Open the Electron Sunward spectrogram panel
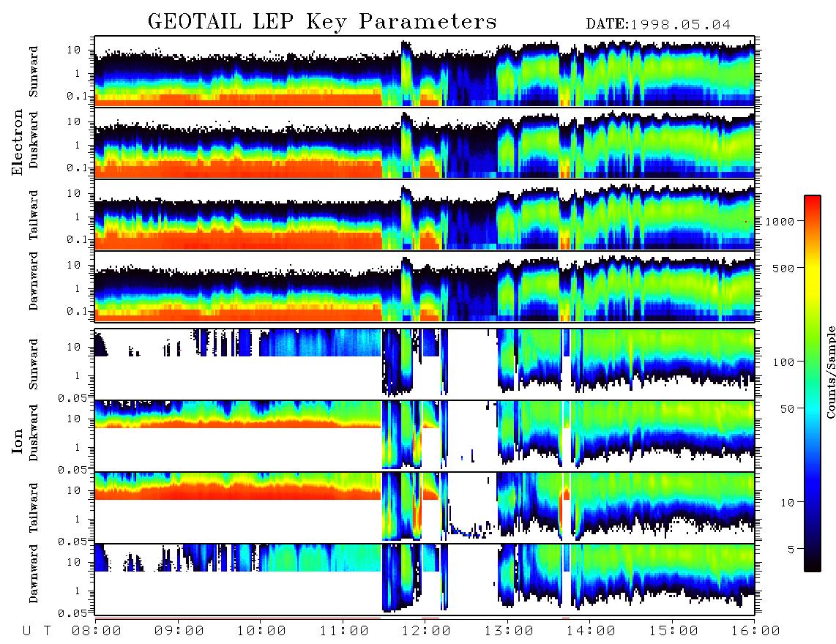The image size is (836, 644). [425, 72]
